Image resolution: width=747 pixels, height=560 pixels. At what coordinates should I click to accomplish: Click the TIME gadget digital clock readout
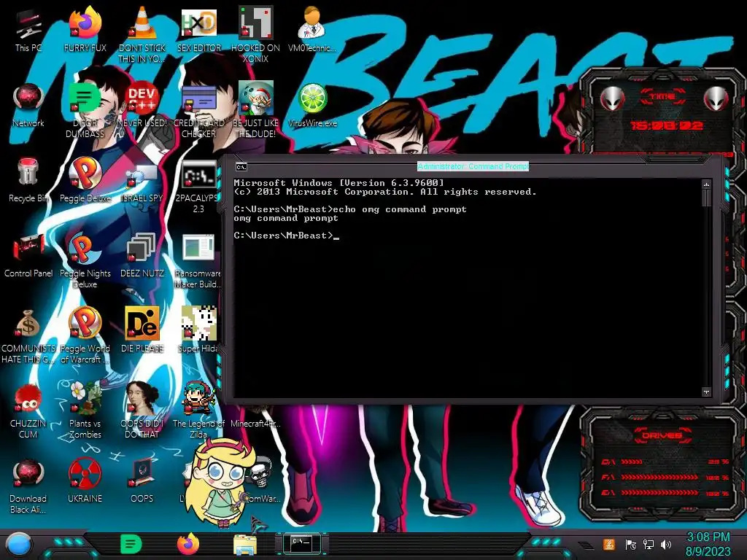(x=667, y=125)
